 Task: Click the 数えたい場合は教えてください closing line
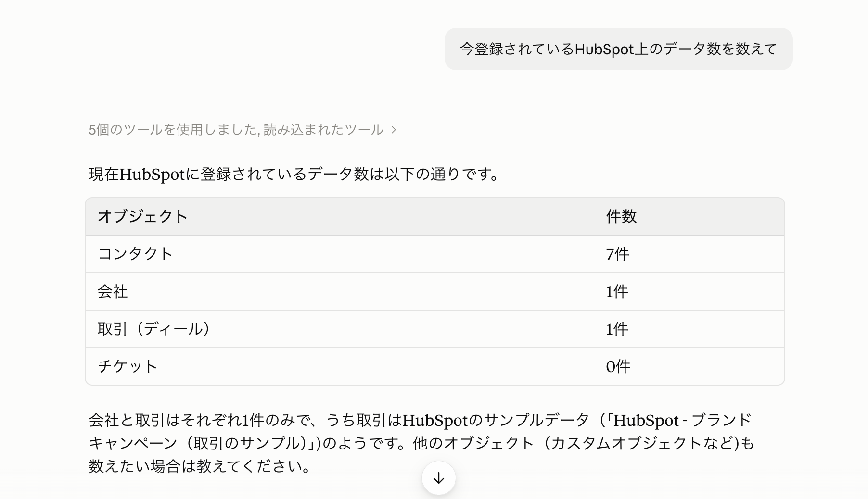[200, 466]
